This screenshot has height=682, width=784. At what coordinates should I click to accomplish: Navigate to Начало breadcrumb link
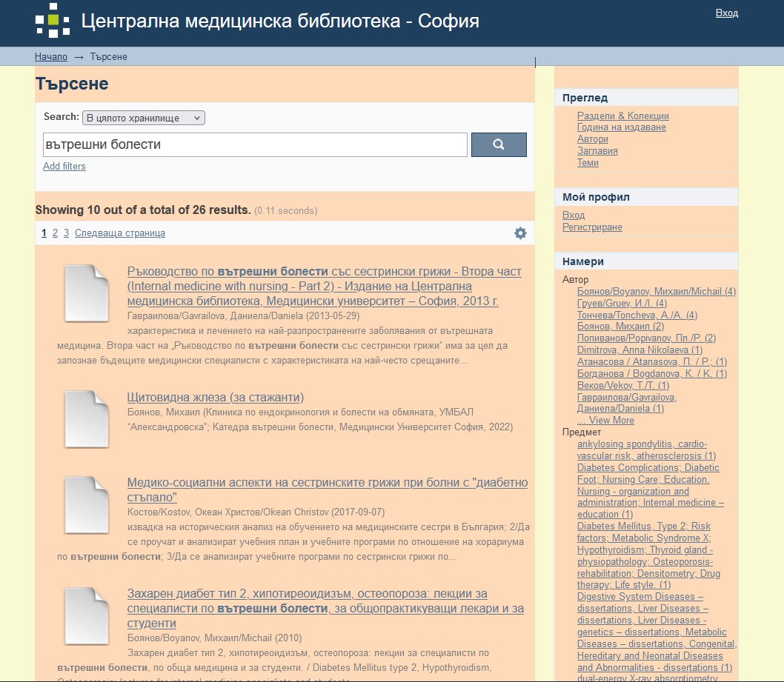pyautogui.click(x=51, y=57)
